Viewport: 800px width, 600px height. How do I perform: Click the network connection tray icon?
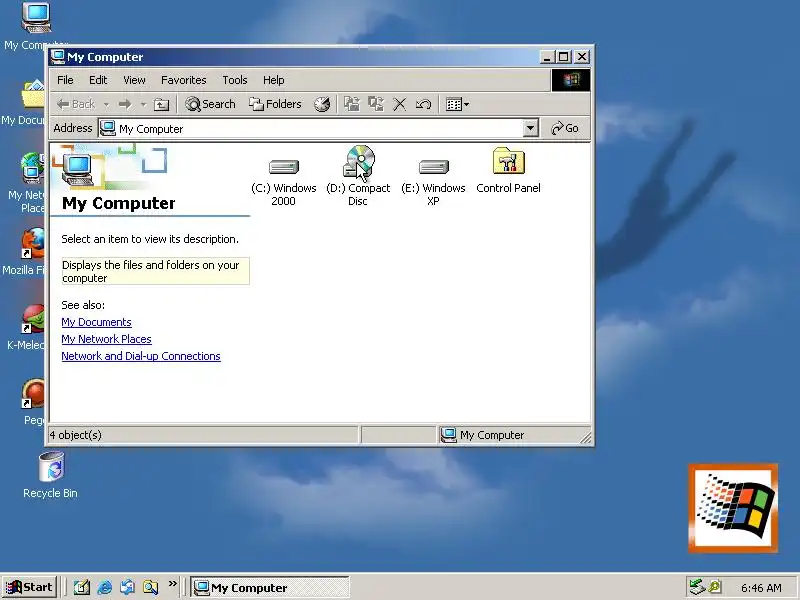(696, 587)
